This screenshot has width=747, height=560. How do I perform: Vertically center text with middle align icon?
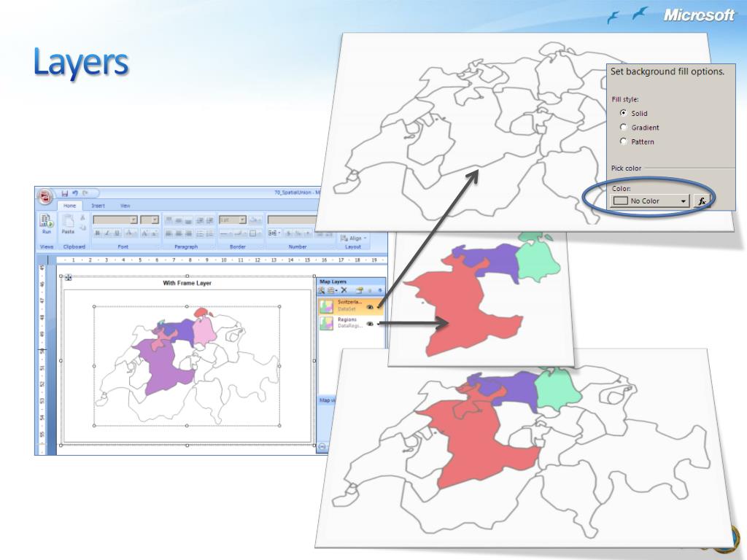[x=178, y=220]
